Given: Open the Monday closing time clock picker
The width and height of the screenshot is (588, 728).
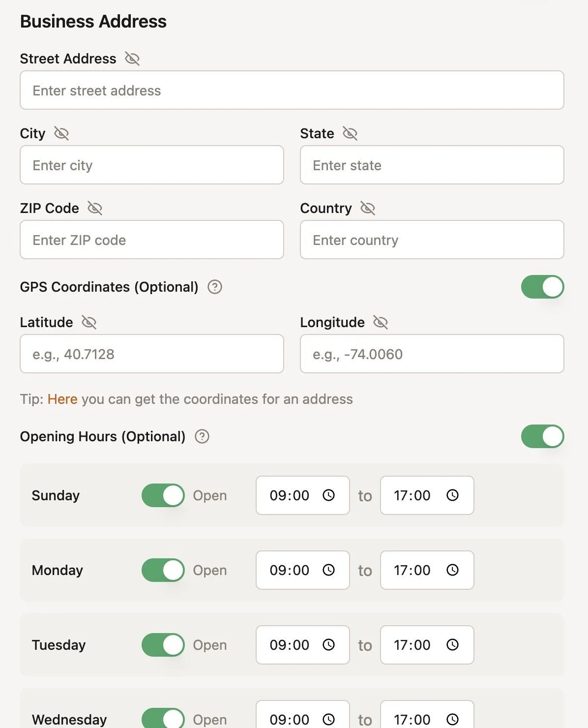Looking at the screenshot, I should pyautogui.click(x=452, y=570).
